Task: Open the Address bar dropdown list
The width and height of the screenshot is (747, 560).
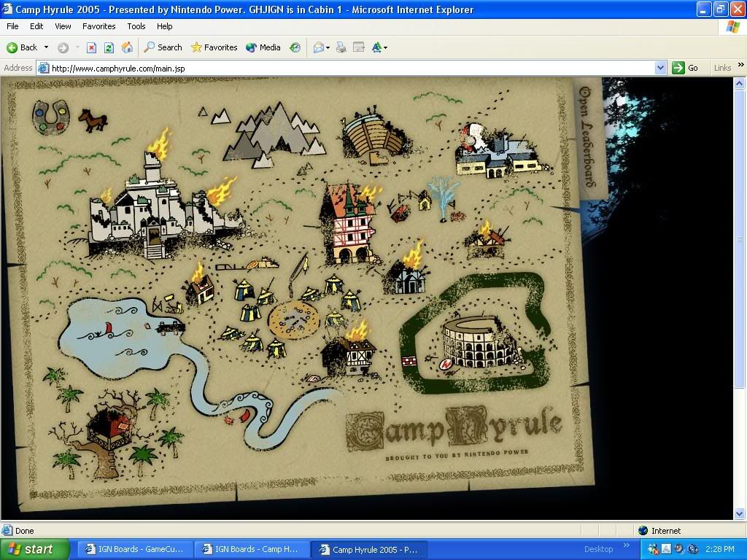Action: tap(660, 68)
